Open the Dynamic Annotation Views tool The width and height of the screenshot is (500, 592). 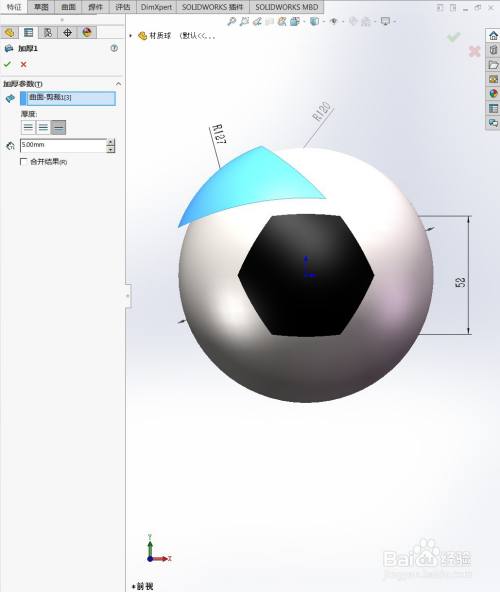click(282, 22)
